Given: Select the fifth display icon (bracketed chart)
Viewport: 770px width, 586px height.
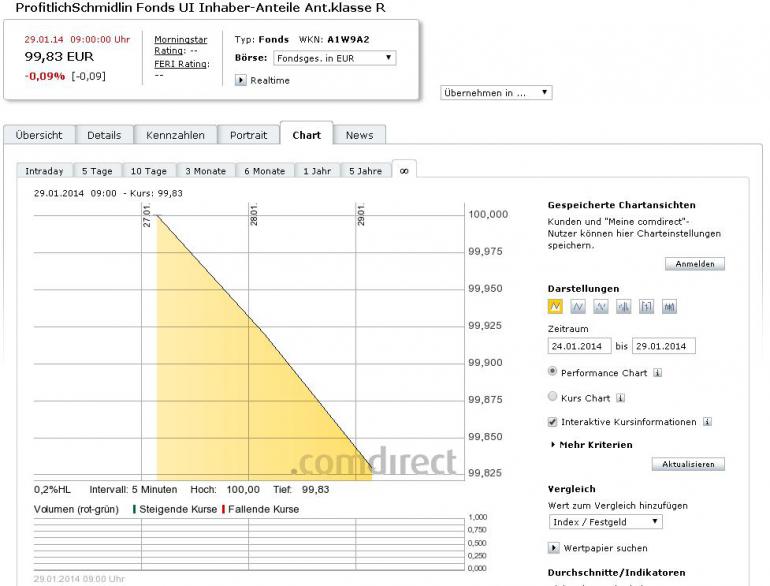Looking at the screenshot, I should [646, 307].
